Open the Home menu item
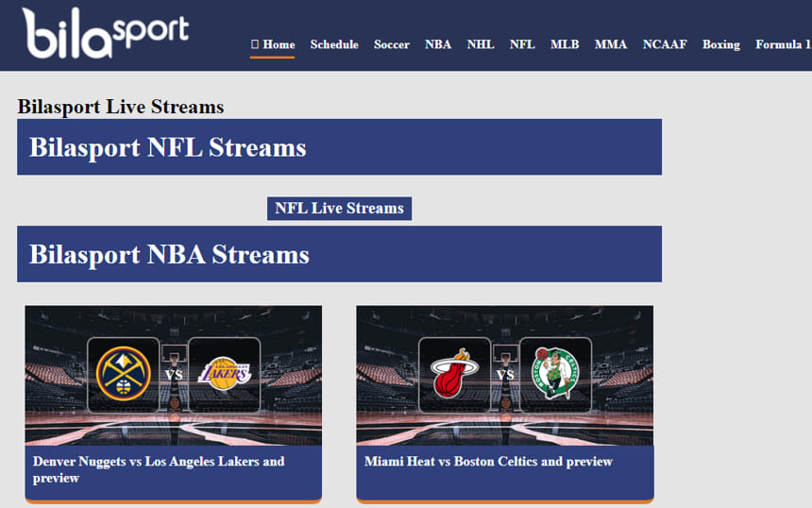 (x=272, y=44)
